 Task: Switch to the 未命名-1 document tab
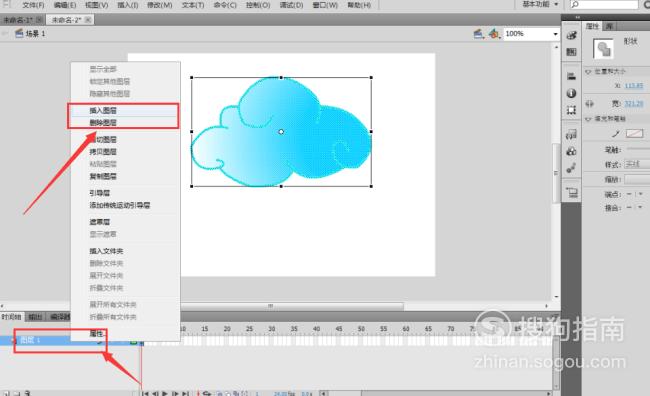(18, 20)
